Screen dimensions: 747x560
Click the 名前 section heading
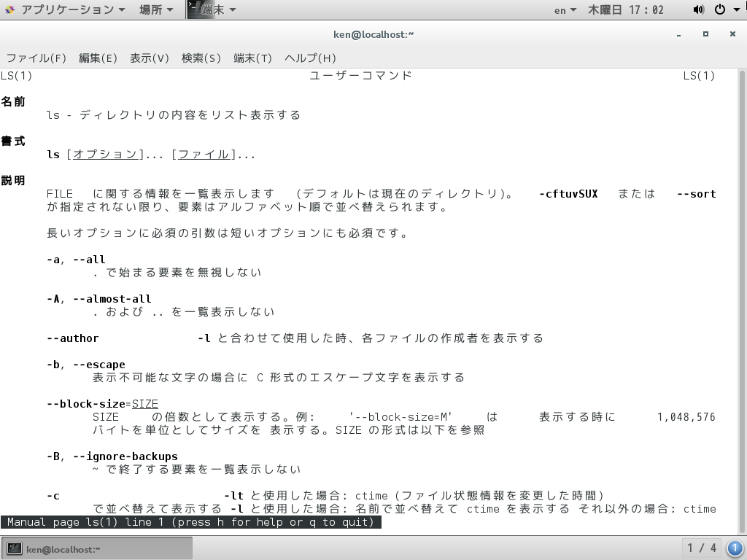click(13, 101)
